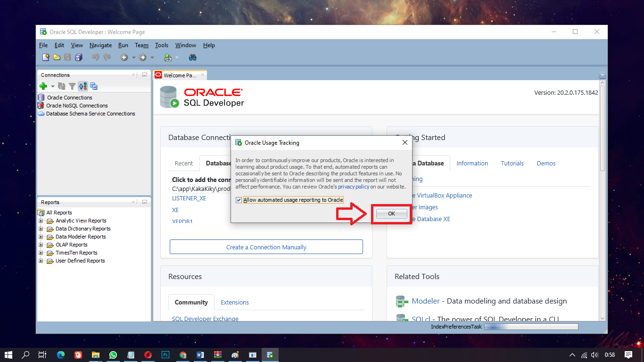Expand the User Defined Reports node
The height and width of the screenshot is (362, 644).
click(41, 261)
